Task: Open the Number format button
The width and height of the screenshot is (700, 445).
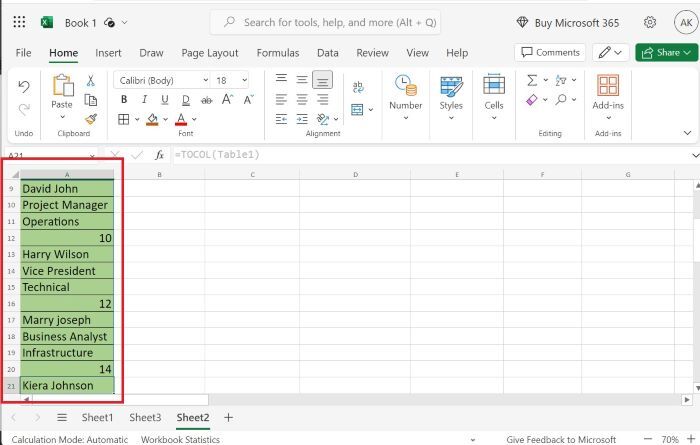Action: click(x=405, y=97)
